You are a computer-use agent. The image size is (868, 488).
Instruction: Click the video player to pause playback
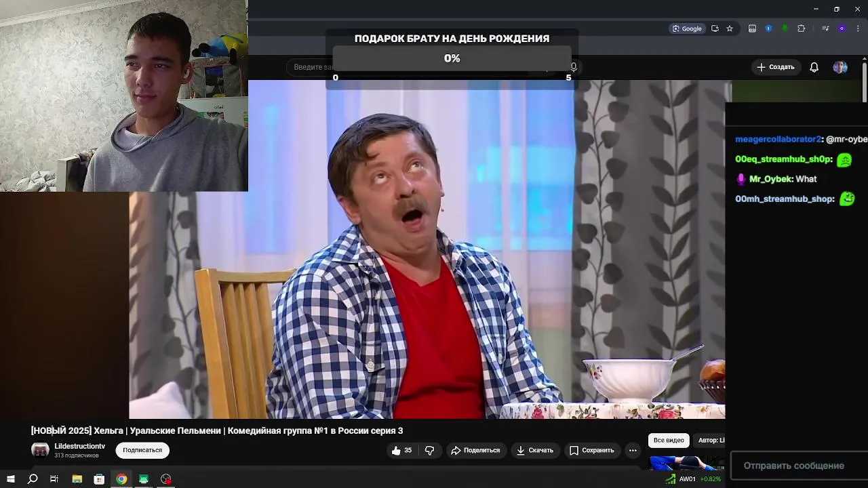coord(427,249)
